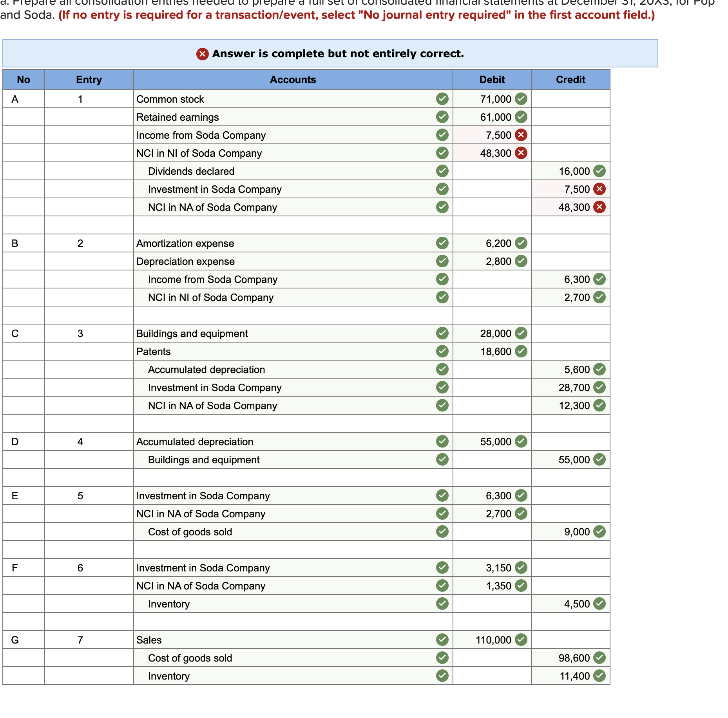Click the green checkmark beside Patents in entry C
Screen dimensions: 728x718
pyautogui.click(x=442, y=351)
